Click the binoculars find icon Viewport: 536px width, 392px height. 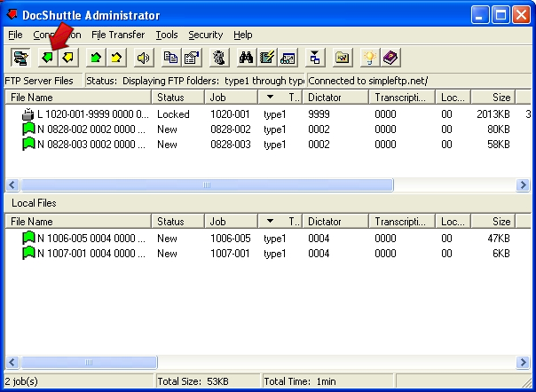[x=246, y=58]
